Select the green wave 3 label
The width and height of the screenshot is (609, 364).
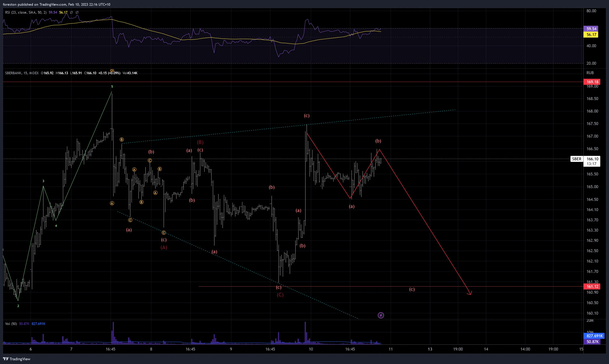point(43,181)
